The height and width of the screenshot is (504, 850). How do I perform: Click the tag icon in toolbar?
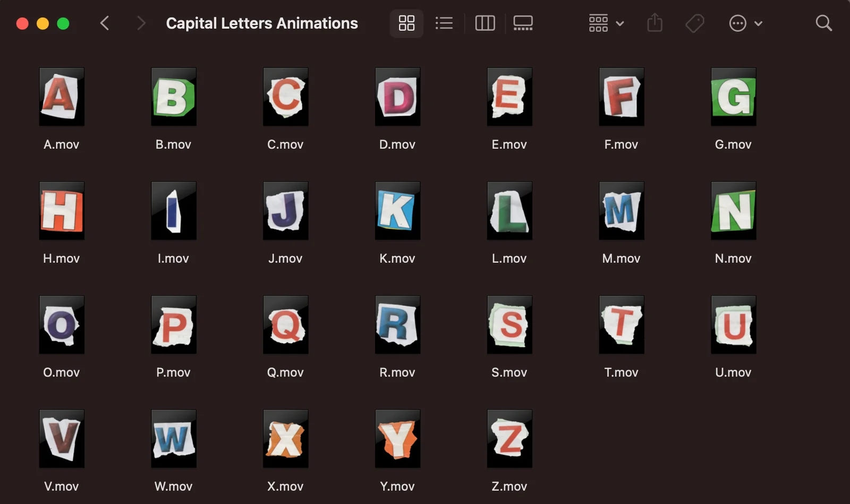tap(694, 23)
